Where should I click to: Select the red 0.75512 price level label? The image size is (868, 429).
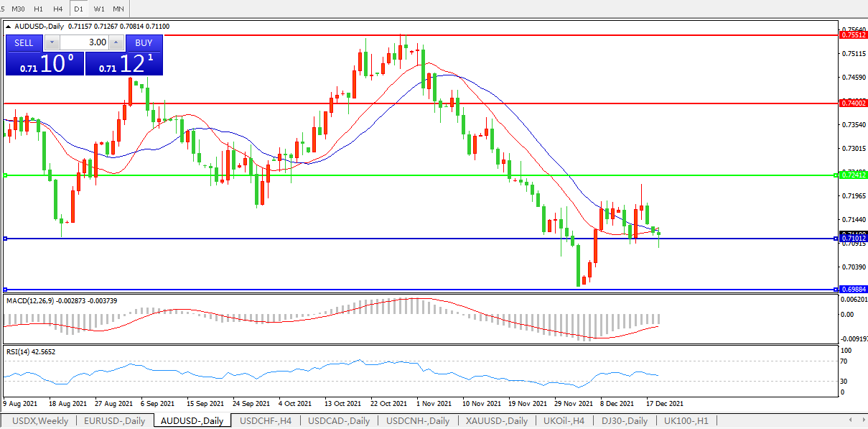point(853,34)
